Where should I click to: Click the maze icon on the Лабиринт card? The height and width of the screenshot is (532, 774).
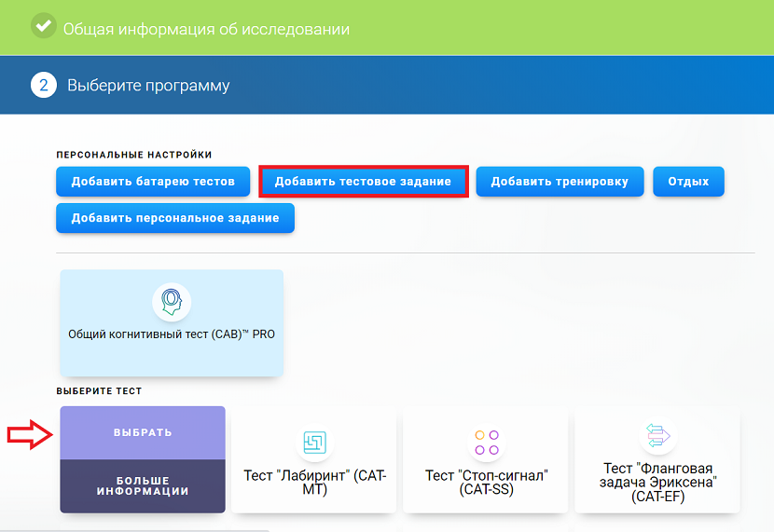coord(314,443)
